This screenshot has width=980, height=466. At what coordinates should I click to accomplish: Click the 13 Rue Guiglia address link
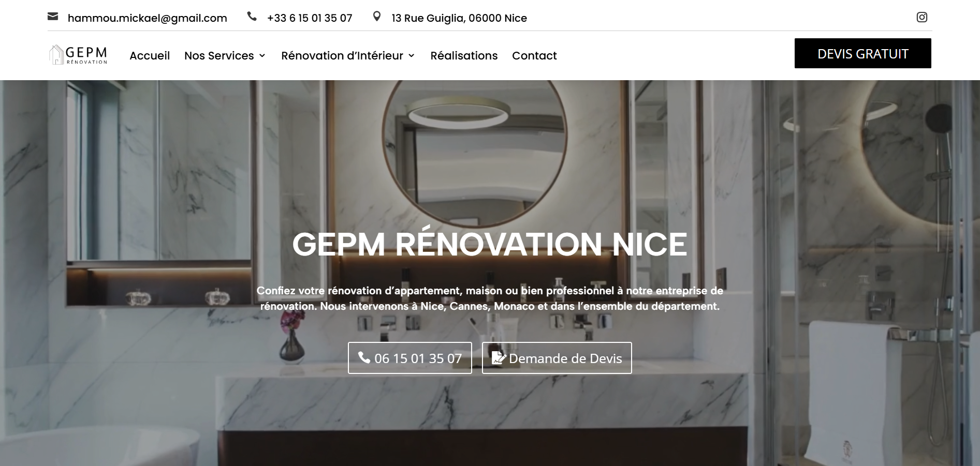click(x=459, y=18)
